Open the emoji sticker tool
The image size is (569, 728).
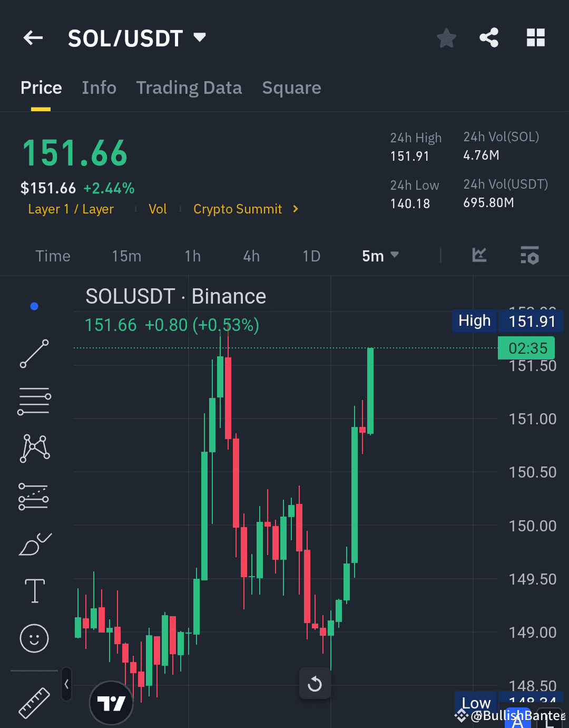pyautogui.click(x=34, y=638)
